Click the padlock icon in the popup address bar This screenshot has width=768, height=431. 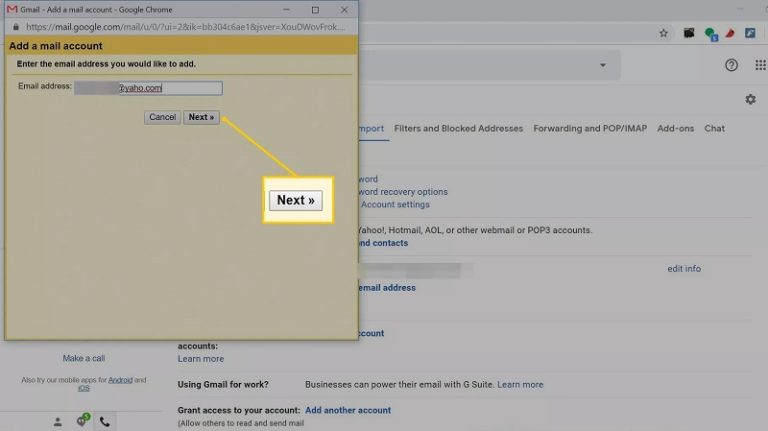pos(15,26)
